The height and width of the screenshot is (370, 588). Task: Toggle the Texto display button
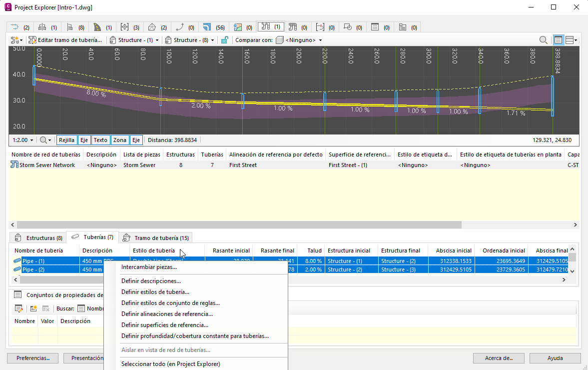click(100, 140)
